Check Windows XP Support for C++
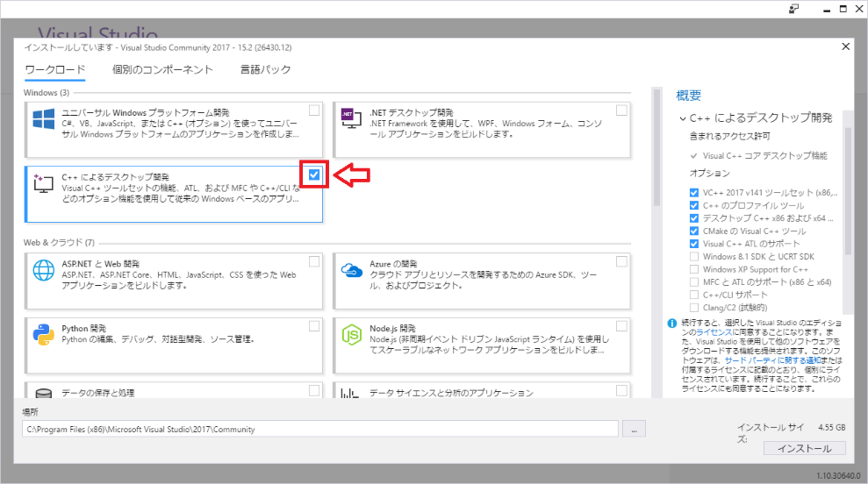868x484 pixels. [x=693, y=269]
